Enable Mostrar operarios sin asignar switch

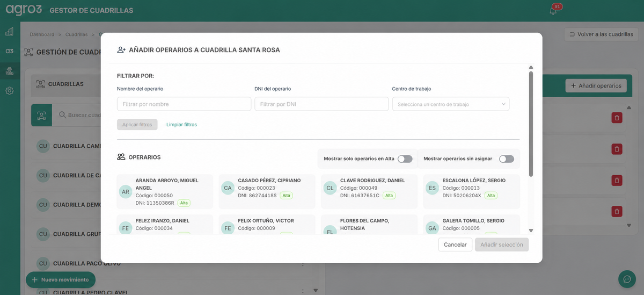pos(507,159)
